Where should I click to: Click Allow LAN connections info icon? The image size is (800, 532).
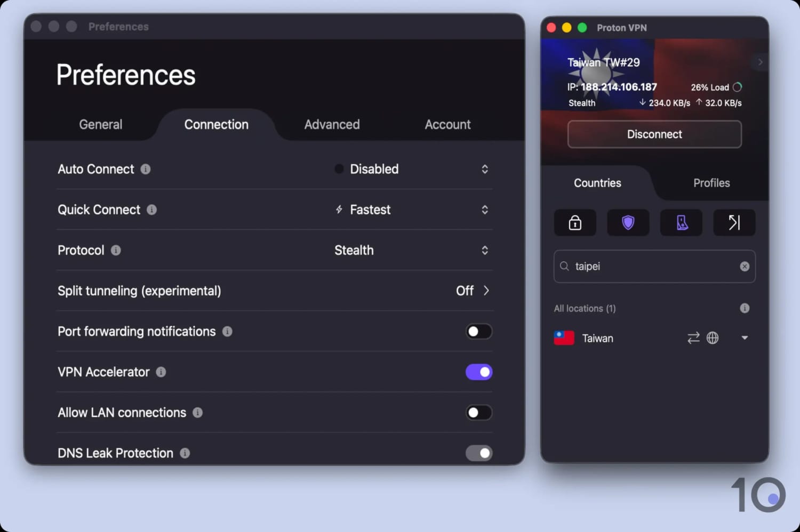[x=197, y=413]
